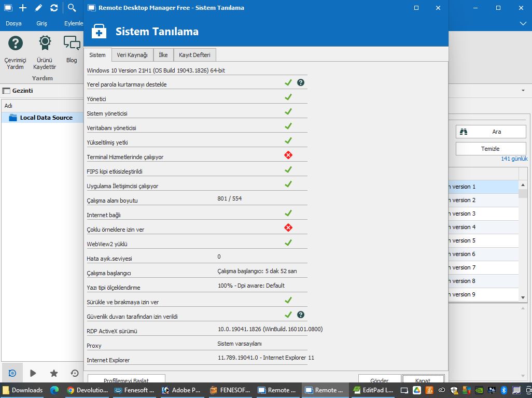Click the Temizle button

point(491,149)
